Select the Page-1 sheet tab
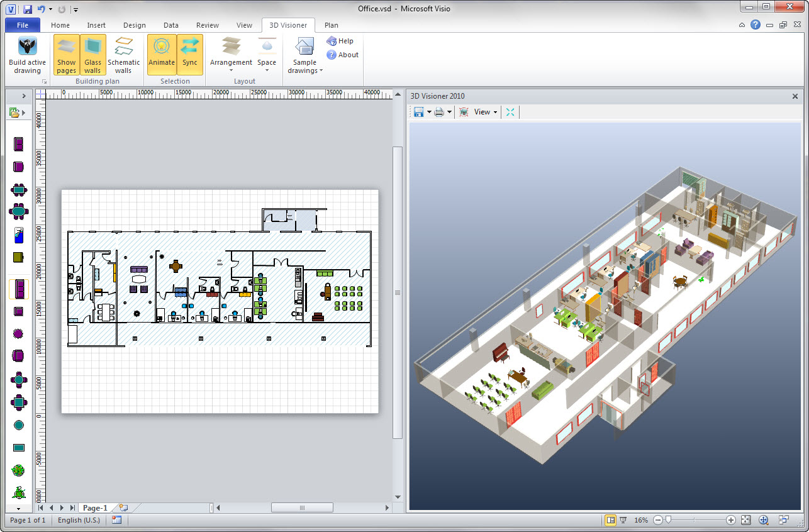The height and width of the screenshot is (532, 809). (x=95, y=507)
